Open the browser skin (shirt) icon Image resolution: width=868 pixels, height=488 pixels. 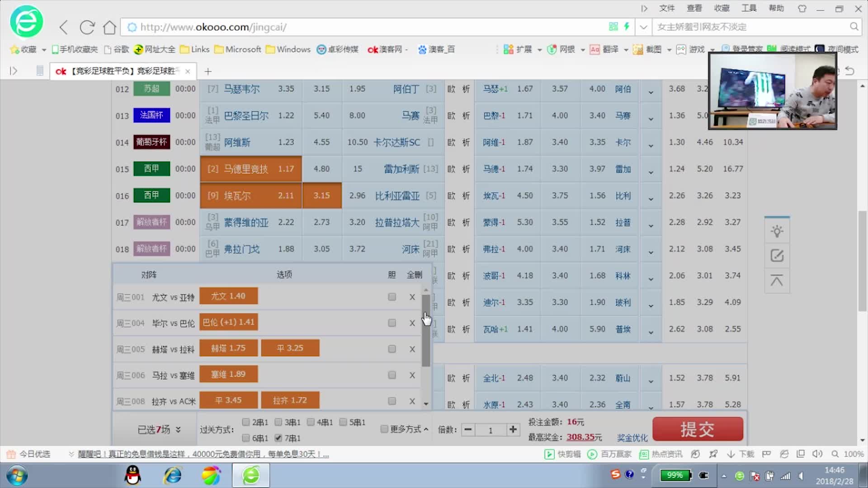pos(802,9)
